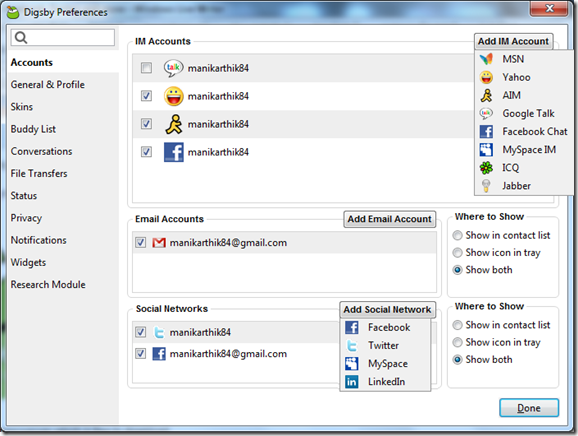The image size is (578, 436).
Task: Click the Google Talk bubble icon in menu
Action: coord(486,113)
